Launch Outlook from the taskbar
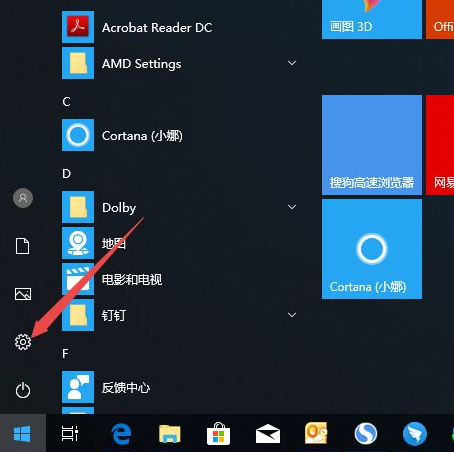The height and width of the screenshot is (452, 454). 316,433
